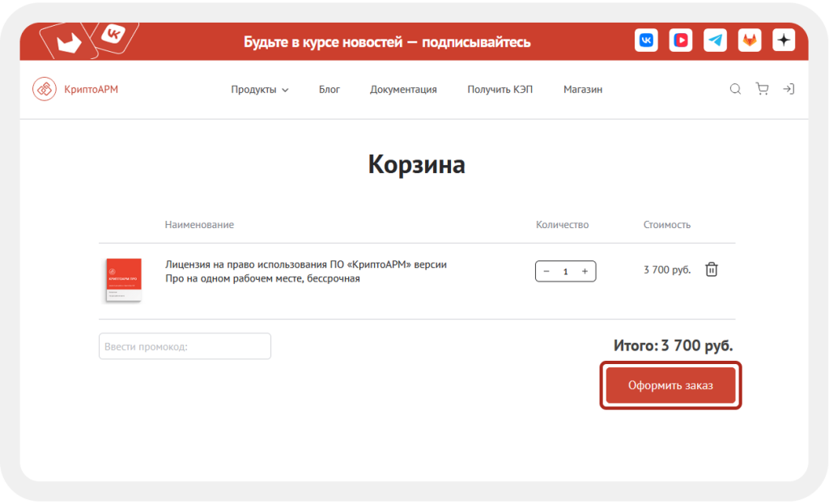Click the license product description link
Image resolution: width=829 pixels, height=504 pixels.
[x=304, y=271]
